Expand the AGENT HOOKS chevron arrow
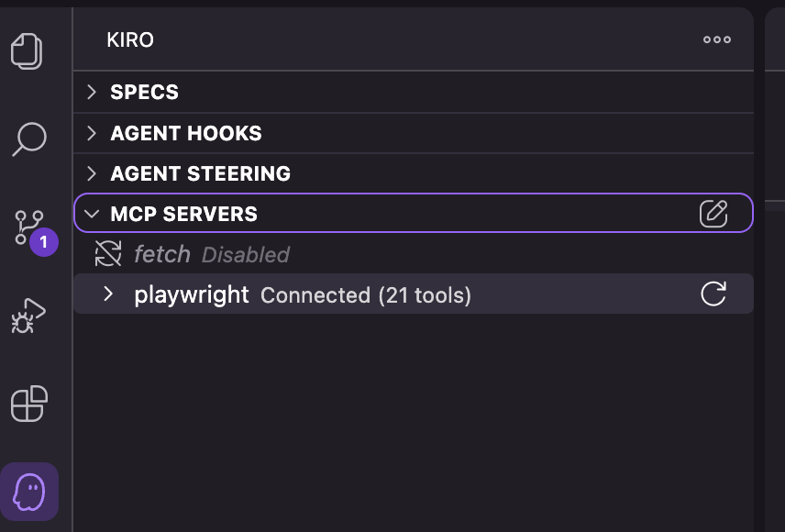Viewport: 785px width, 532px height. pos(91,133)
